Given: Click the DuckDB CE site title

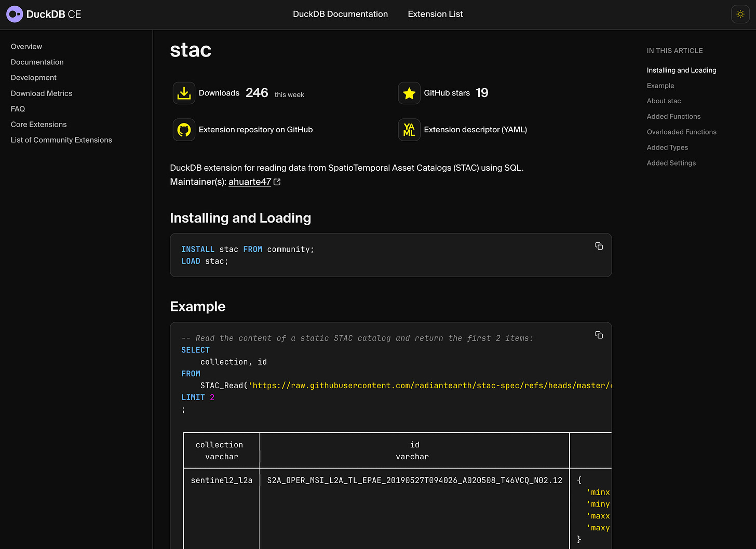Looking at the screenshot, I should tap(53, 14).
